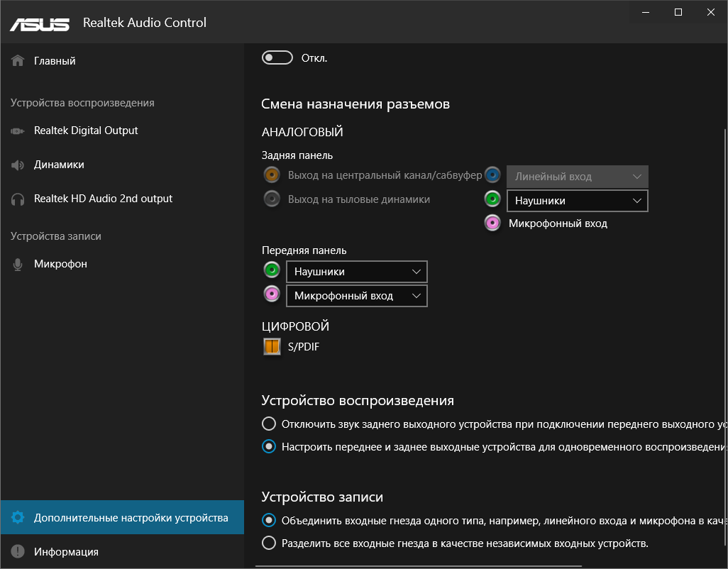Go to Динамики playback device

pos(59,165)
